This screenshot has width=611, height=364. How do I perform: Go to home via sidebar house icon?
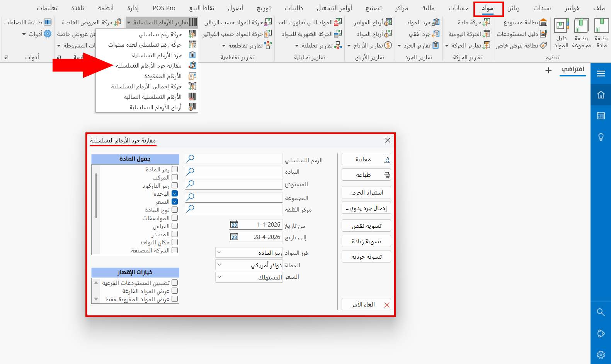tap(601, 95)
